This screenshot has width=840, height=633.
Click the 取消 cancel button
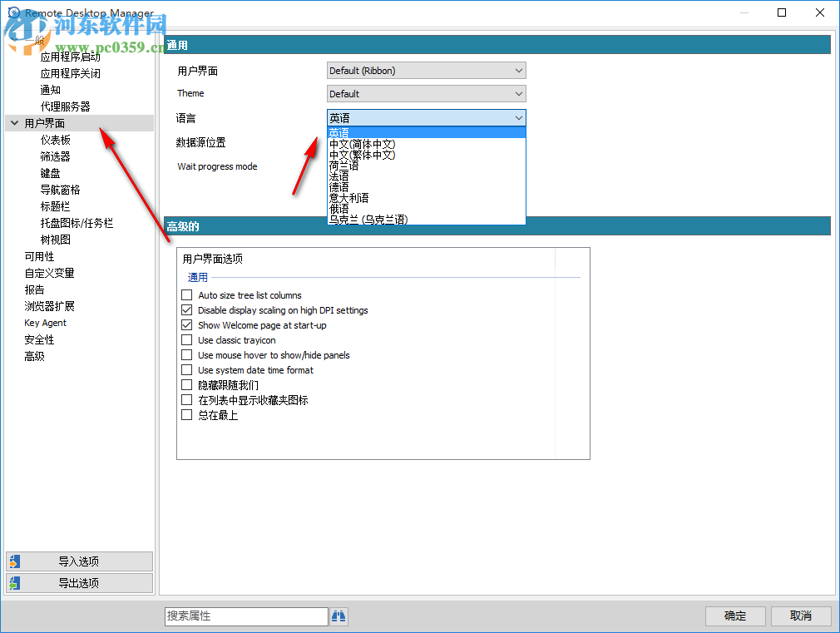tap(800, 616)
